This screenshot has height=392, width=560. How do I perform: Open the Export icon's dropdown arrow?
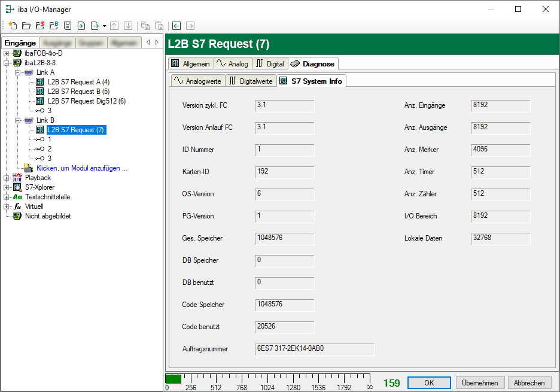(x=104, y=26)
